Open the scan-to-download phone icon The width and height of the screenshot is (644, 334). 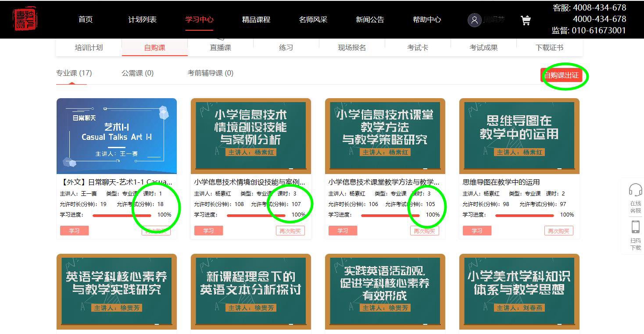coord(636,227)
